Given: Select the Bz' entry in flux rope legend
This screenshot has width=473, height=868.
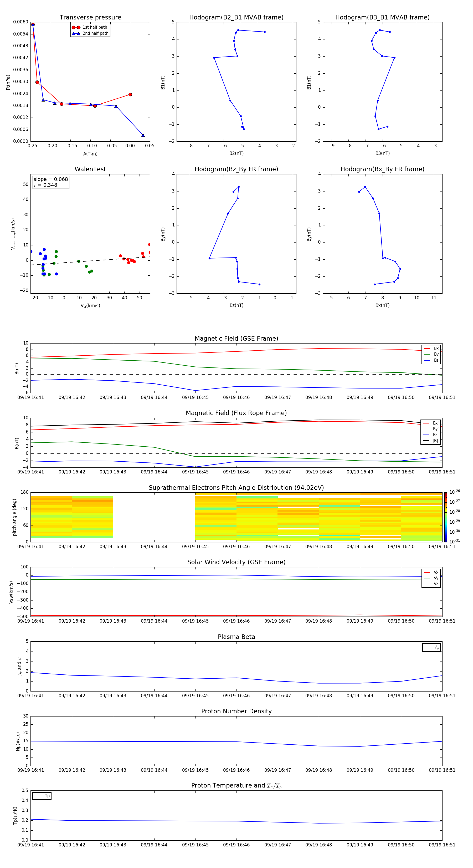Looking at the screenshot, I should coord(431,435).
